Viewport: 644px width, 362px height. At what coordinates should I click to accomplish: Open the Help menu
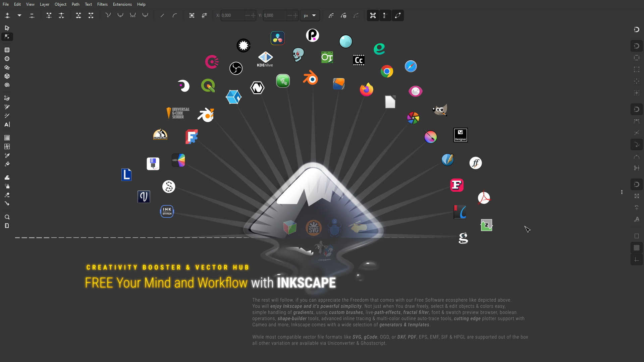pos(141,4)
